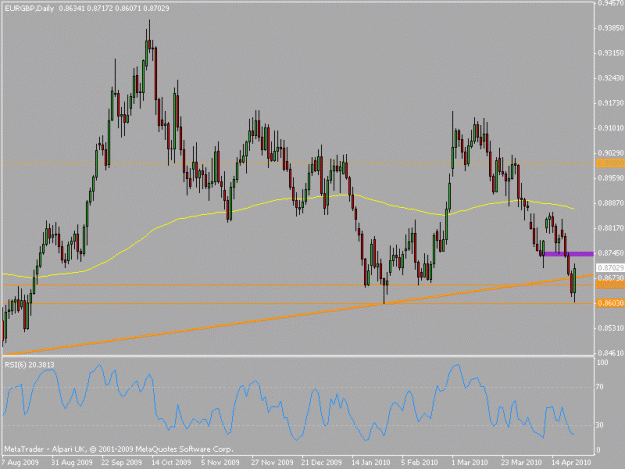Click the 0.89590 price axis label
625x469 pixels.
pyautogui.click(x=610, y=178)
